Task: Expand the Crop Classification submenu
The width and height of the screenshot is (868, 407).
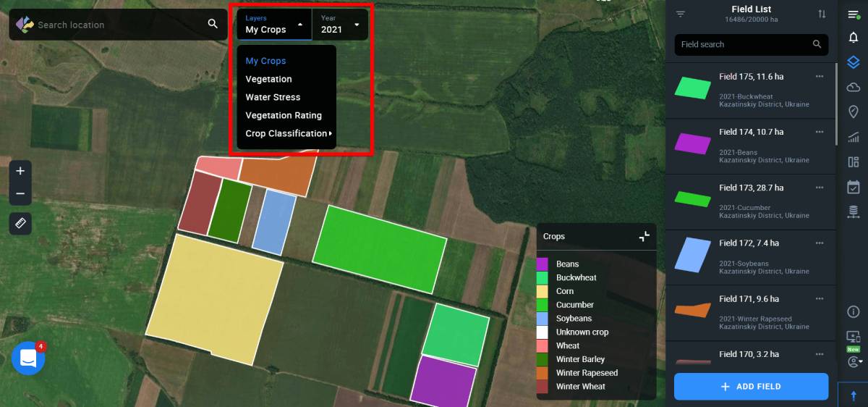Action: (288, 133)
